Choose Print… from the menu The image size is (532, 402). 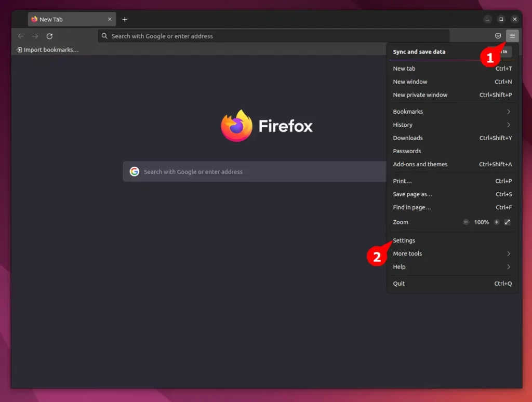coord(453,181)
